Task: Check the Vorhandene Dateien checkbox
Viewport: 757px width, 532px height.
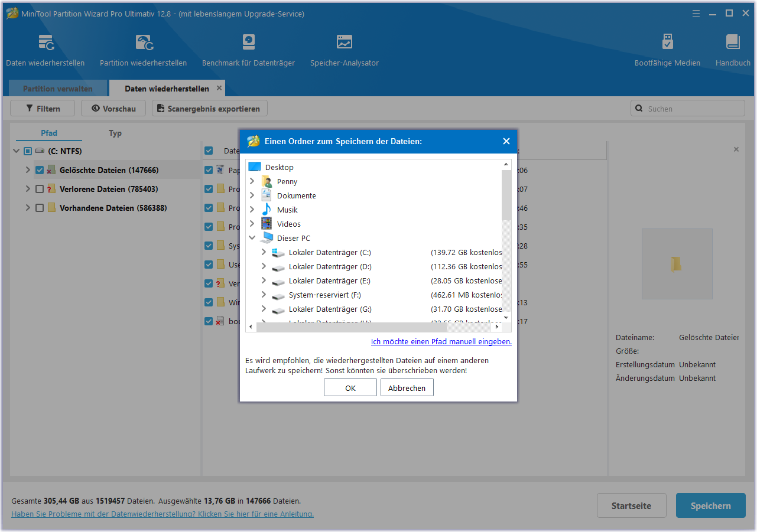Action: pyautogui.click(x=40, y=208)
